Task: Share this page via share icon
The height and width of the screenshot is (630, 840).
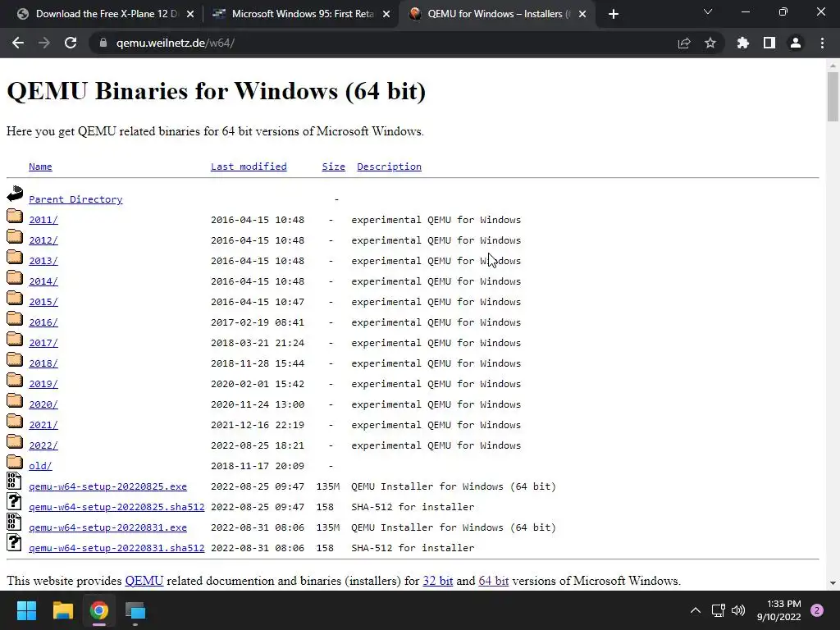Action: click(684, 43)
